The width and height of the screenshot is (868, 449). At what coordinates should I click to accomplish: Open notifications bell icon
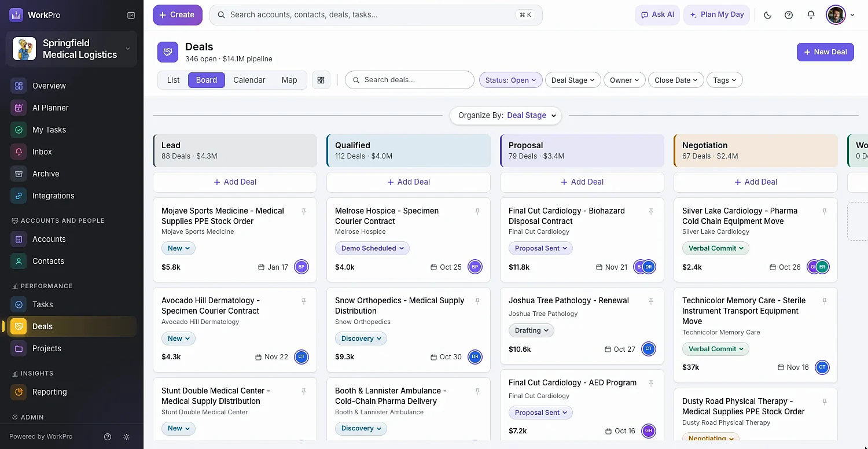pyautogui.click(x=811, y=15)
